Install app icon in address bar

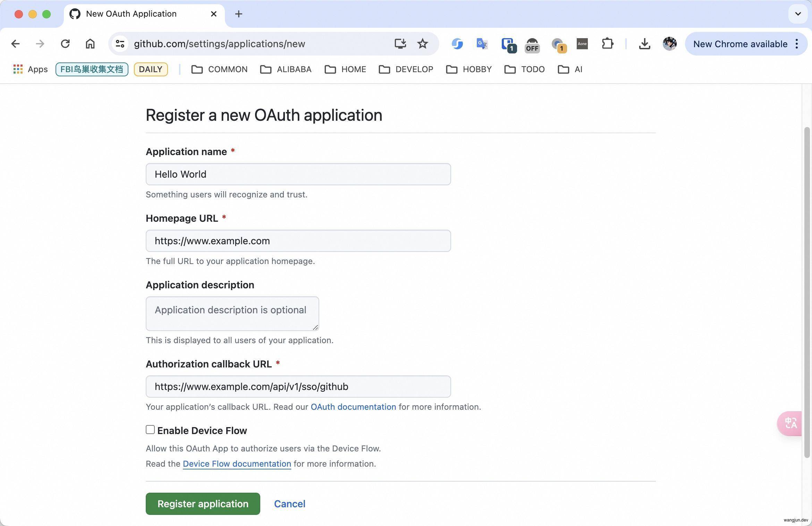pyautogui.click(x=400, y=44)
